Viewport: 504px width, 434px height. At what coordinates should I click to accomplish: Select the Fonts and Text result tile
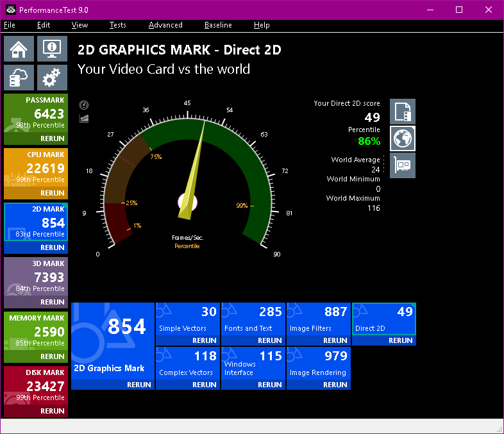(x=253, y=319)
